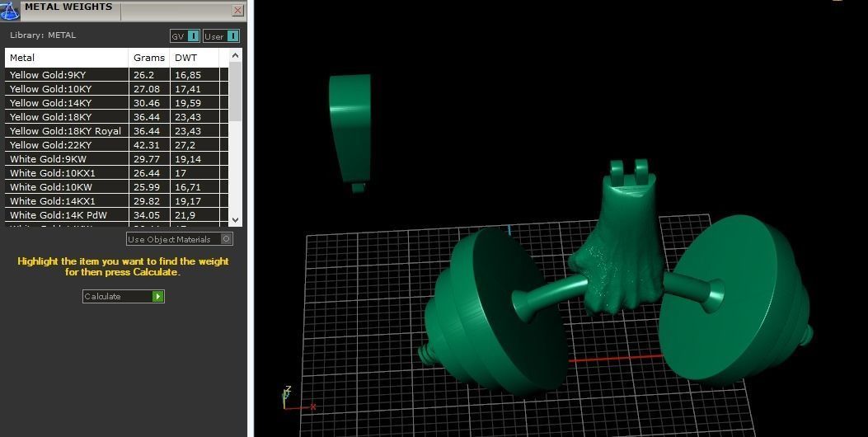Click the scroll up arrow of metal list
Image resolution: width=868 pixels, height=437 pixels.
235,55
